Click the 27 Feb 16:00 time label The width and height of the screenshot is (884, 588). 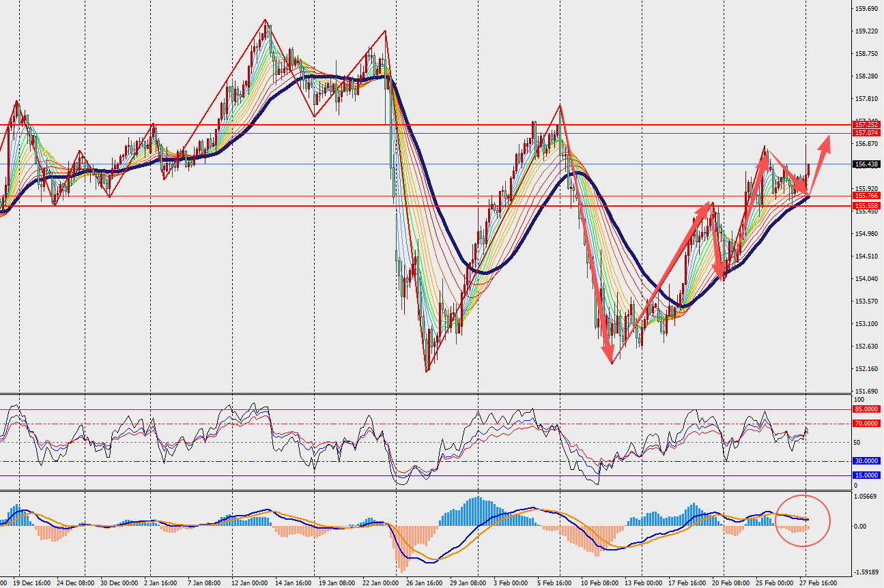pos(818,584)
